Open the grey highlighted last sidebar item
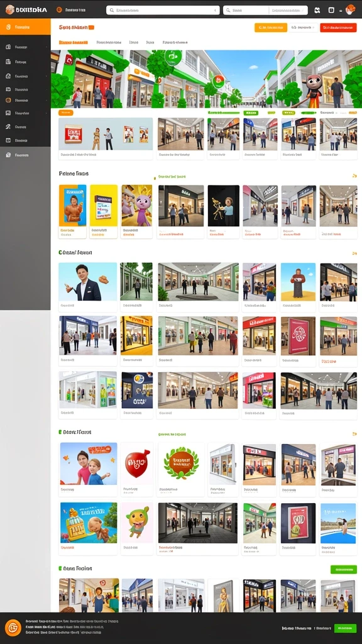This screenshot has width=362, height=644. coord(25,155)
